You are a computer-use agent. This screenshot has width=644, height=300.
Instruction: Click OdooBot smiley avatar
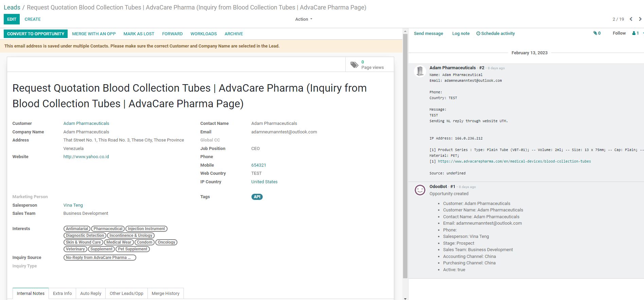420,190
